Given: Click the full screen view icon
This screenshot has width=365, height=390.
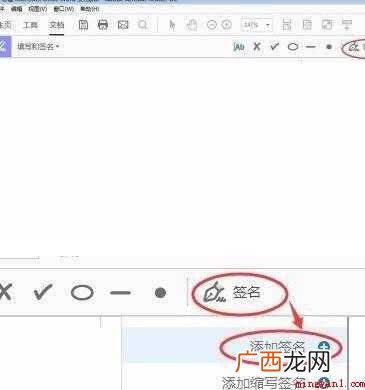Looking at the screenshot, I should [327, 25].
